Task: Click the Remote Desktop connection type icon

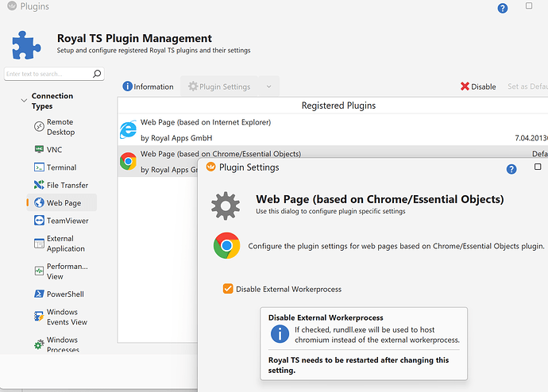Action: pyautogui.click(x=39, y=126)
